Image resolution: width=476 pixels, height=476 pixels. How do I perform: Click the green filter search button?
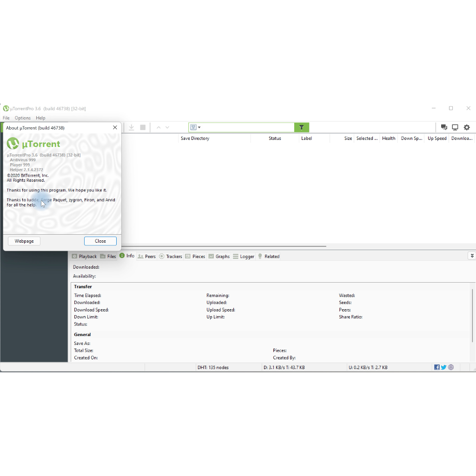point(301,127)
